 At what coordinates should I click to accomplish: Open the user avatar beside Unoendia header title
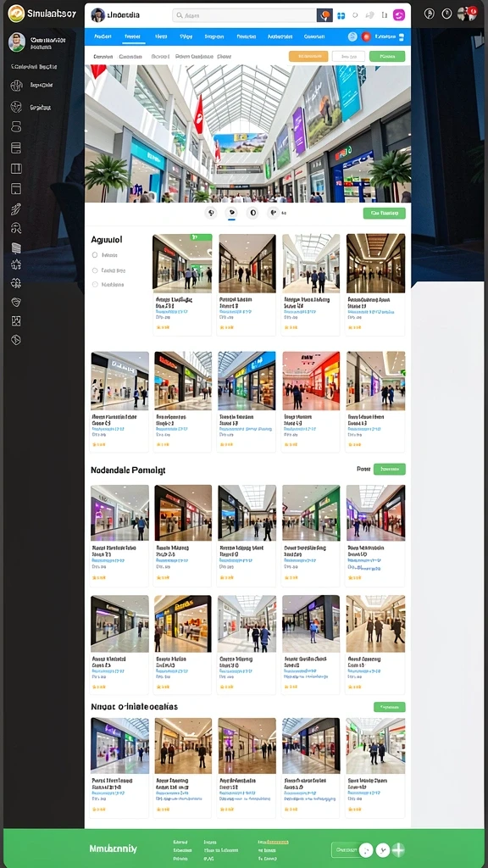click(98, 15)
